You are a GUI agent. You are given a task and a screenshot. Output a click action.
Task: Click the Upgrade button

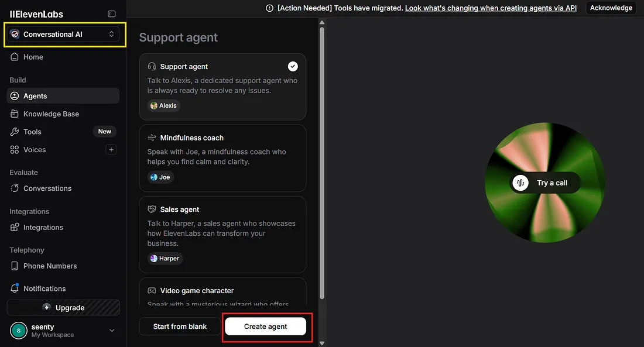coord(63,308)
